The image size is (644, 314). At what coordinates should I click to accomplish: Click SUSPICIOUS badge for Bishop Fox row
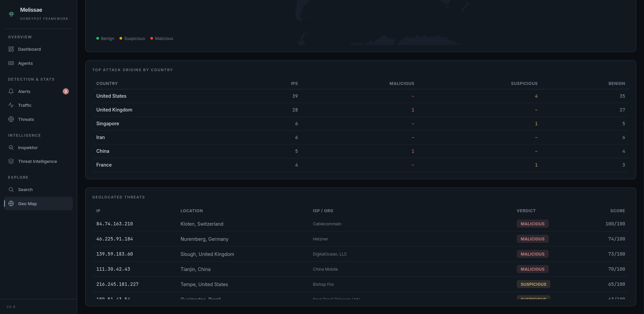pos(534,284)
